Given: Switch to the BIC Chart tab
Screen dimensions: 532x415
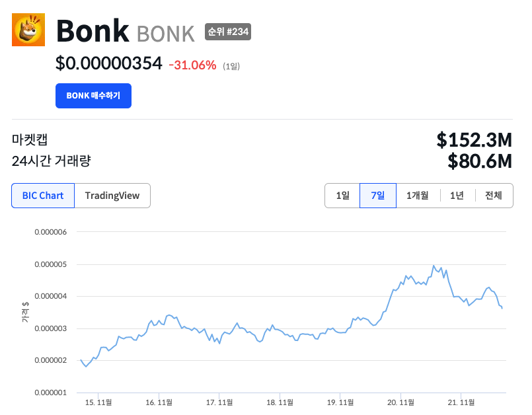Looking at the screenshot, I should pyautogui.click(x=43, y=196).
